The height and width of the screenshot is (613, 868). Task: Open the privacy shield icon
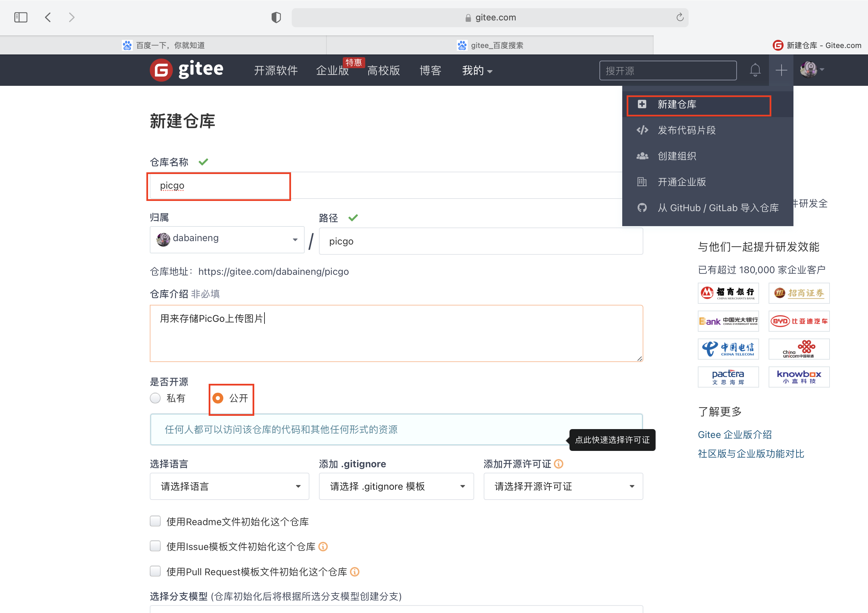(x=276, y=17)
